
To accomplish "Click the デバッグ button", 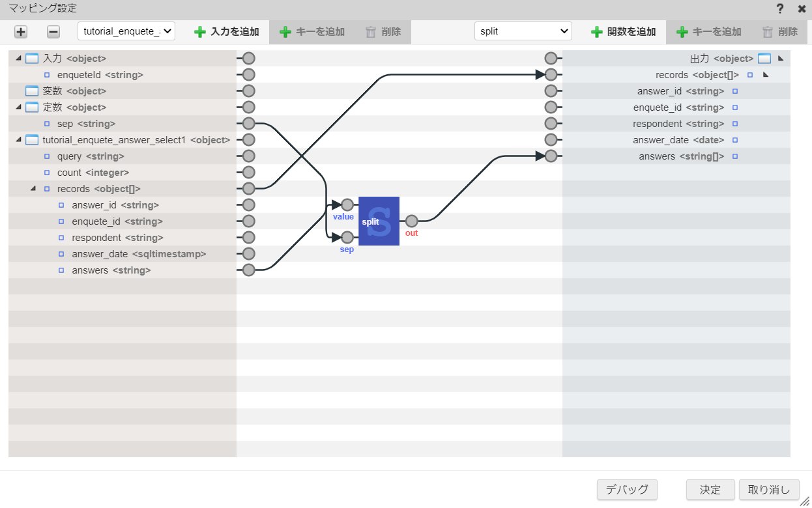I will point(627,490).
